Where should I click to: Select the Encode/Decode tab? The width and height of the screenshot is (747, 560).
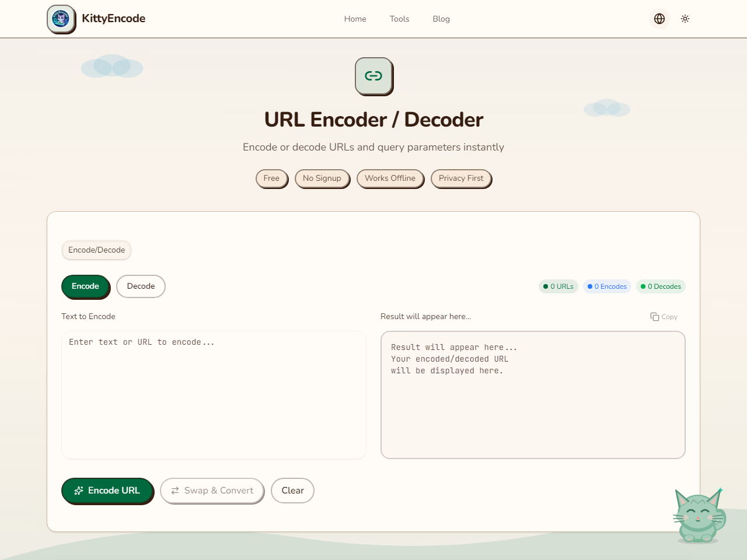click(x=96, y=250)
